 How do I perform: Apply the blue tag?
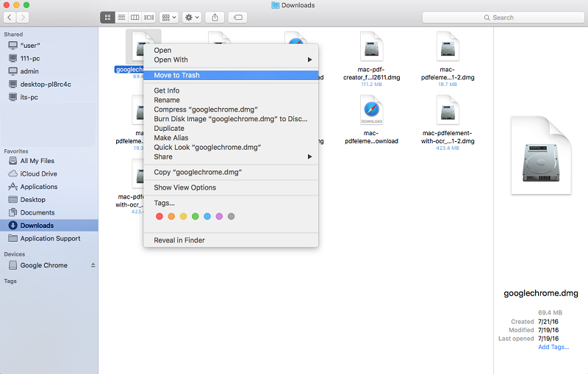[207, 216]
